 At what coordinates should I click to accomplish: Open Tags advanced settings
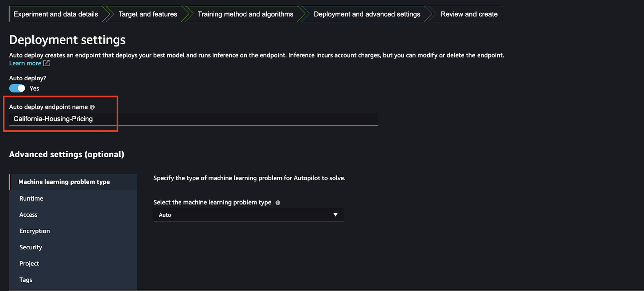click(26, 280)
